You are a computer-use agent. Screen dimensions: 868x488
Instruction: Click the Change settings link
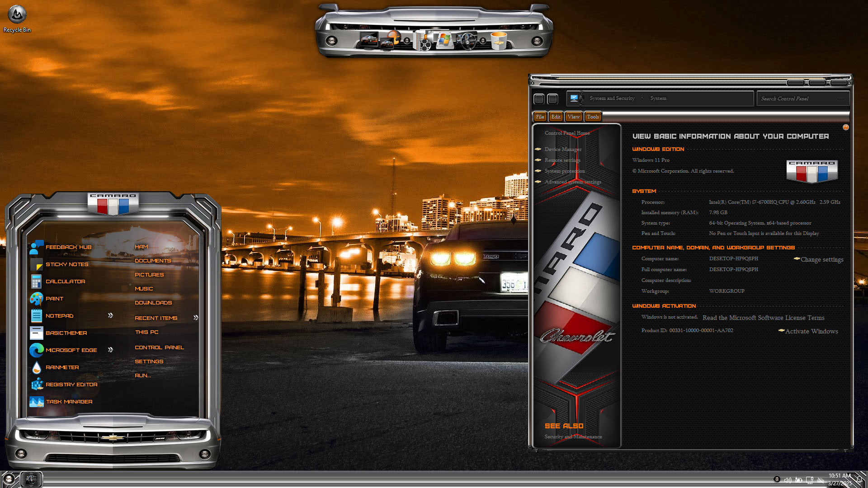(821, 260)
